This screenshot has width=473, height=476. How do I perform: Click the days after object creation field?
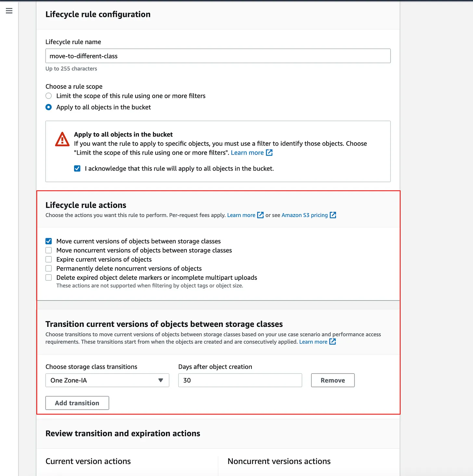tap(239, 380)
